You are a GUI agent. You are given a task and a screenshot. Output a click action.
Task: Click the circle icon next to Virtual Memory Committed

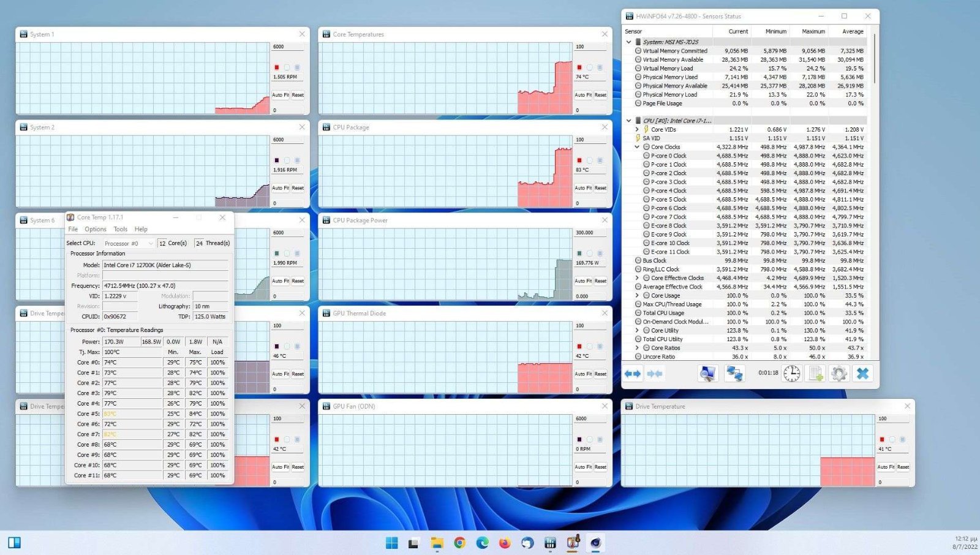point(638,51)
